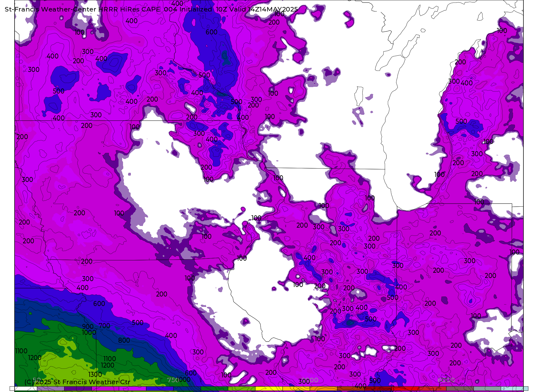Select the dark green swatch in the legend
Screen dimensions: 538x392
pos(214,389)
